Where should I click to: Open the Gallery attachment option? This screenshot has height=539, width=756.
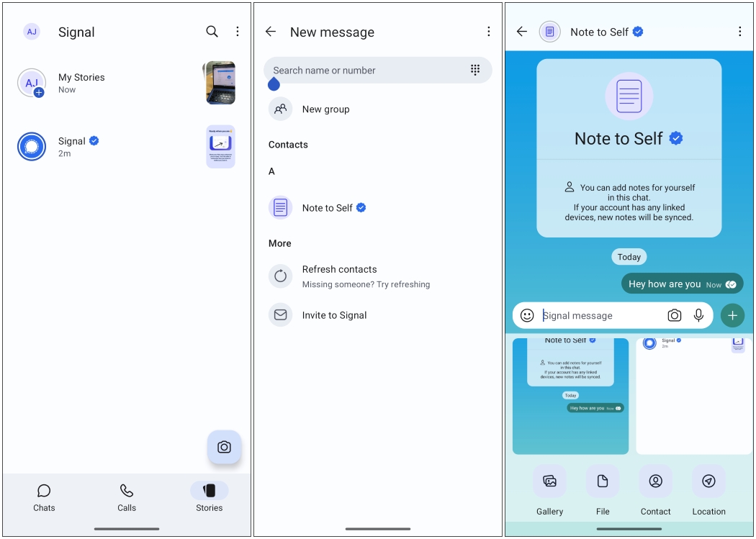point(549,492)
